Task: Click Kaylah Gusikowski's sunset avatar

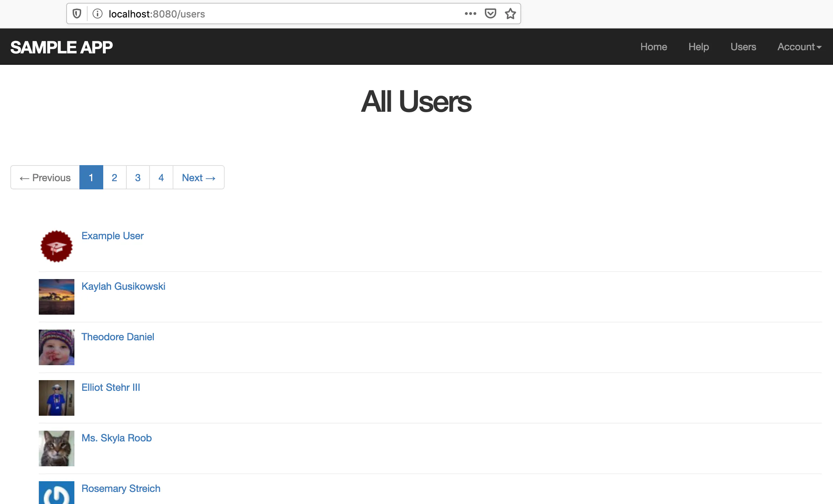Action: pos(57,297)
